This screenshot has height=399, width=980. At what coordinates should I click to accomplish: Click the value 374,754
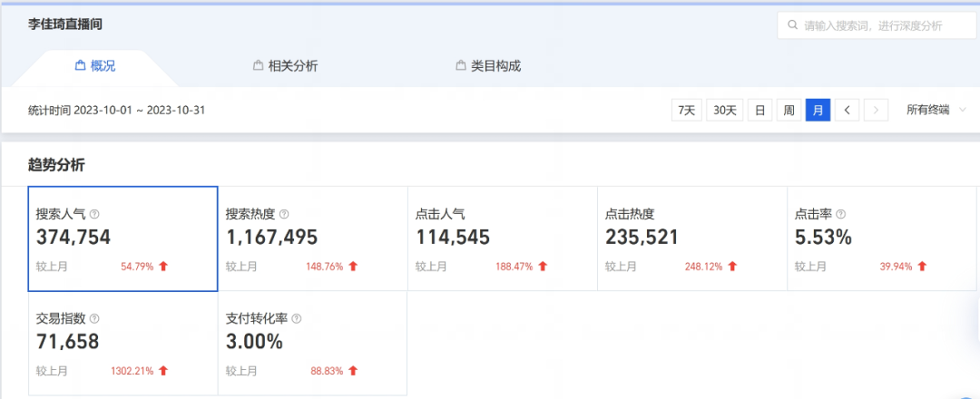(x=73, y=238)
